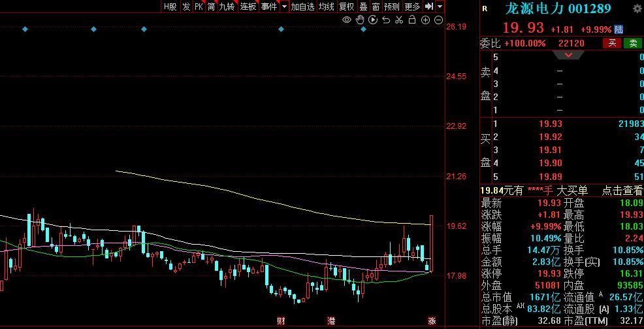The height and width of the screenshot is (329, 644).
Task: Select the scissors cut tool
Action: click(399, 20)
